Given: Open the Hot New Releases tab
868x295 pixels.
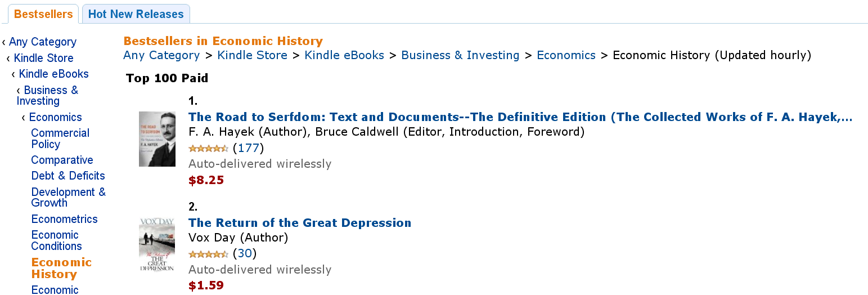Looking at the screenshot, I should [136, 14].
